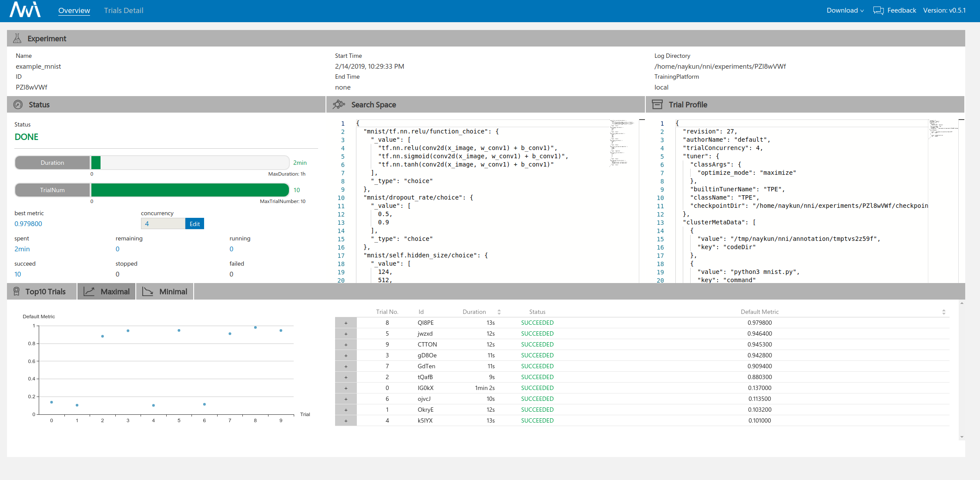Click the succeed count 10

18,274
